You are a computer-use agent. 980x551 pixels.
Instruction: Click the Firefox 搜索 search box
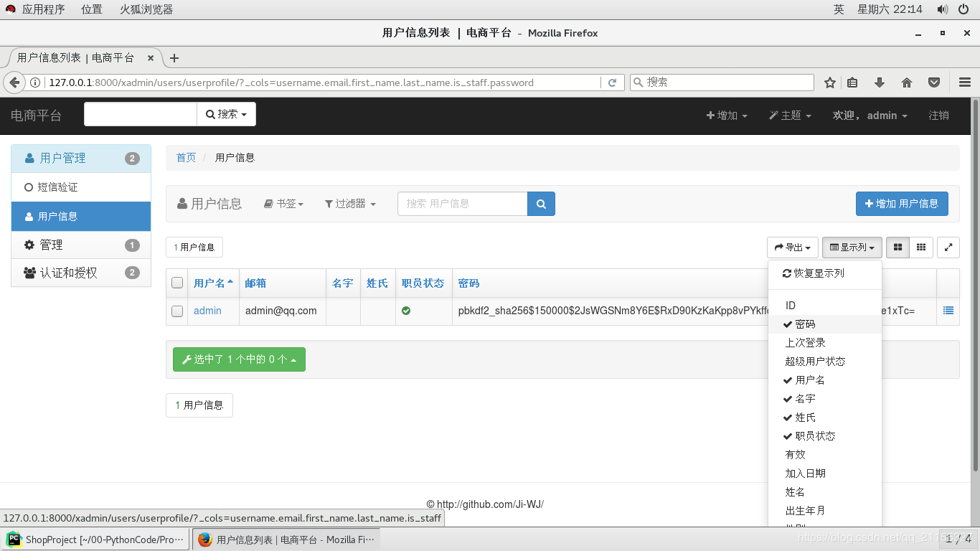[x=722, y=83]
